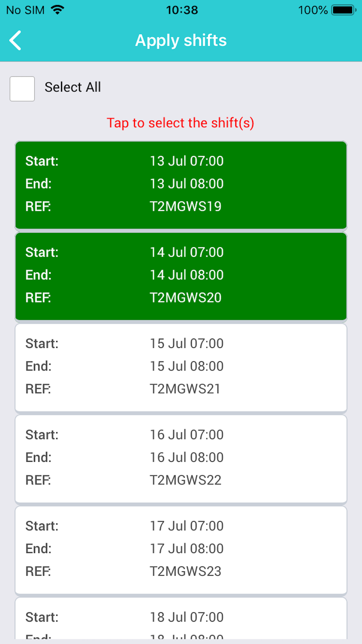Tap the reference T2MGWS22
The image size is (362, 644).
click(186, 480)
